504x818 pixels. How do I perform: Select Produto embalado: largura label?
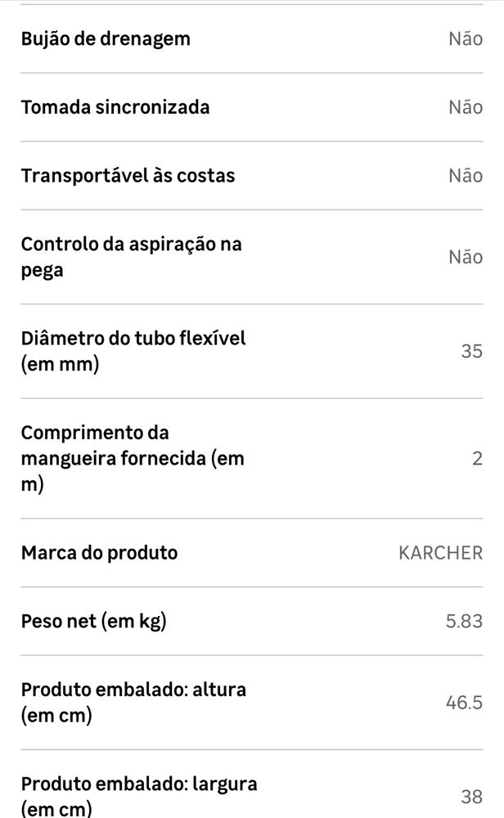tap(139, 796)
